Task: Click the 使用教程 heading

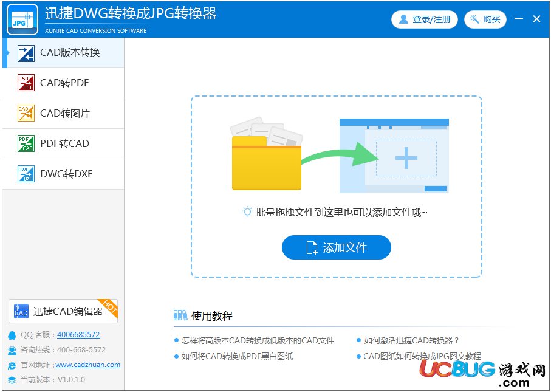Action: pyautogui.click(x=212, y=315)
